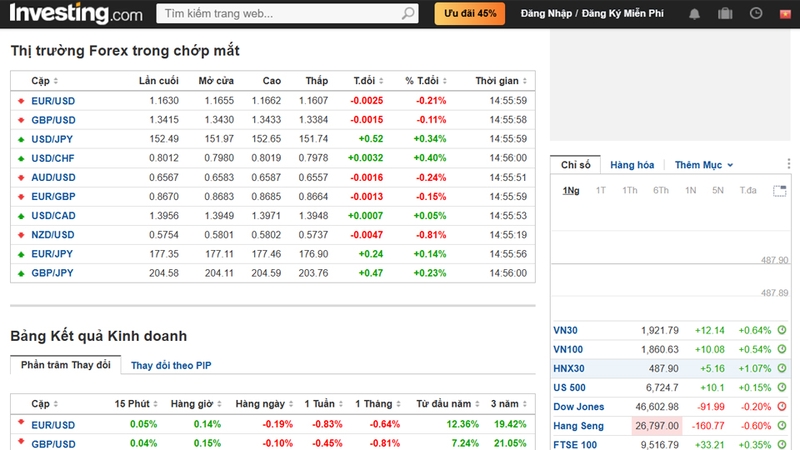Open the portfolio briefcase icon

click(725, 14)
